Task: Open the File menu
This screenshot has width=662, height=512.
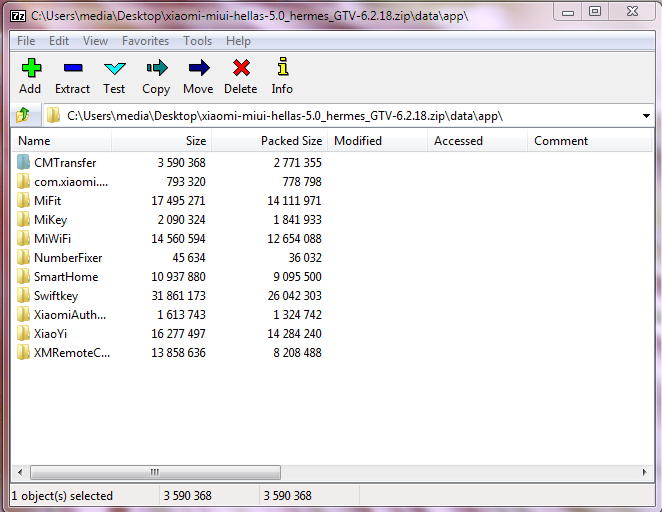Action: (x=26, y=41)
